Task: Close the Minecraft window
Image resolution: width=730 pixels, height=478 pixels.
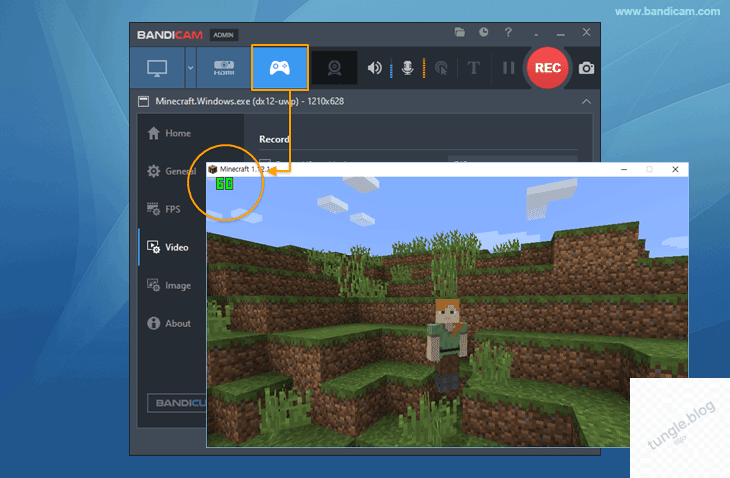Action: tap(675, 169)
